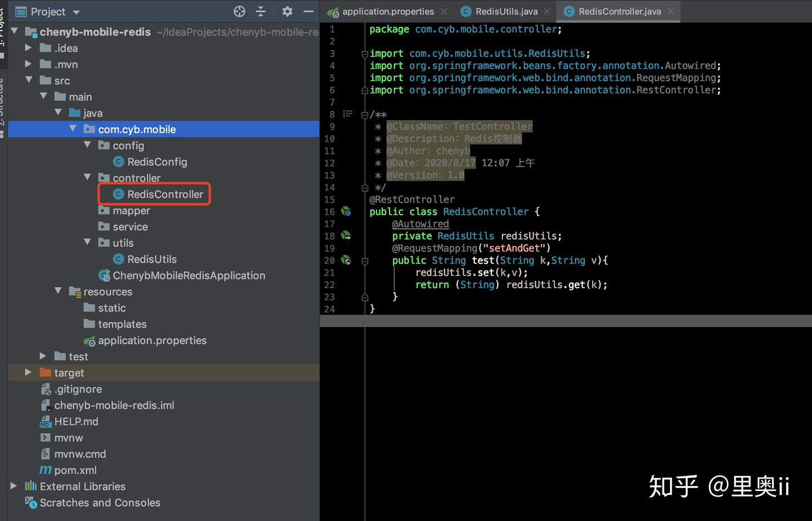812x521 pixels.
Task: Select the RedisController.java tab
Action: [x=620, y=11]
